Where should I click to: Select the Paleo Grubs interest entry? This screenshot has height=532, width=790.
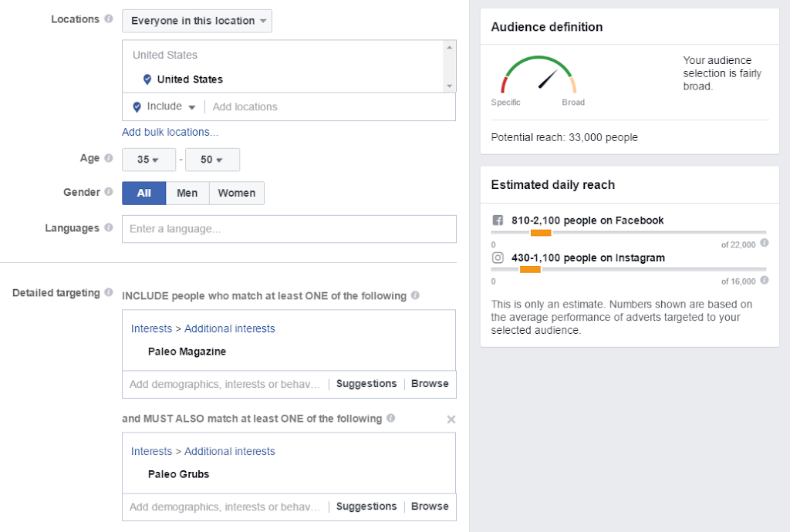(x=178, y=474)
